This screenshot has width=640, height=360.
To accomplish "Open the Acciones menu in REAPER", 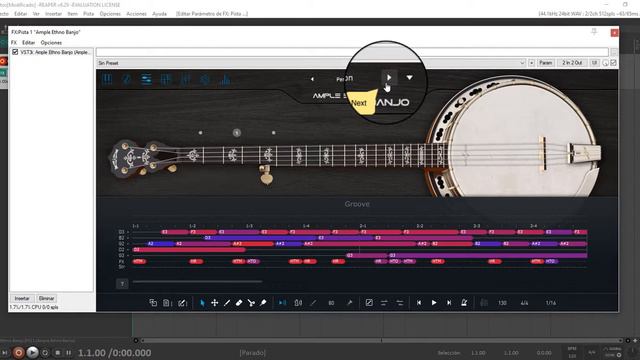I will (136, 14).
